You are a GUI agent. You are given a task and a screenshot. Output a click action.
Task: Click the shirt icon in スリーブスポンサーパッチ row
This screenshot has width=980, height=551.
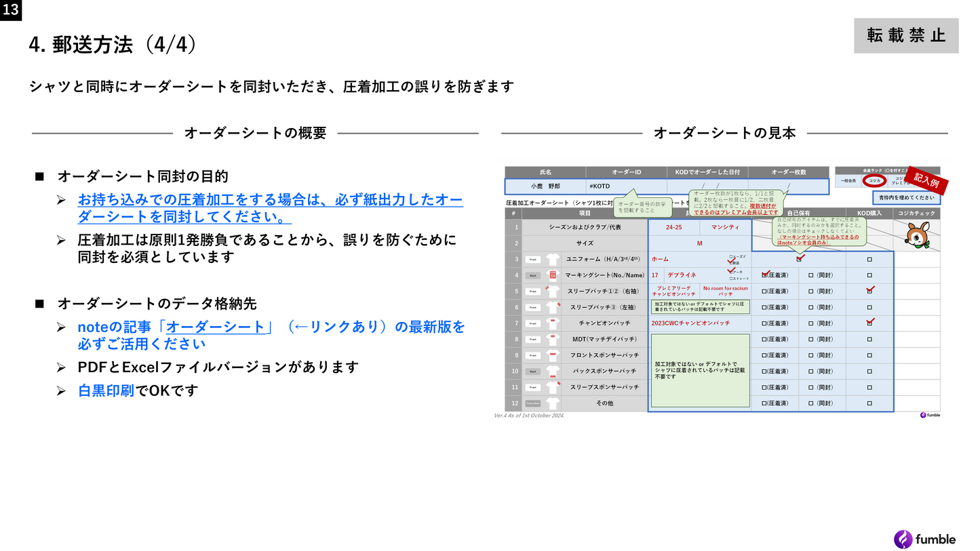click(552, 387)
